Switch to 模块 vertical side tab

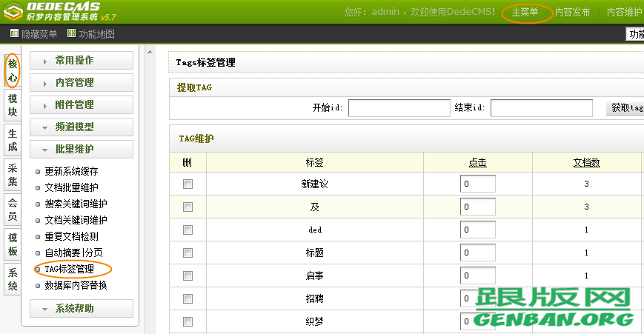(12, 106)
